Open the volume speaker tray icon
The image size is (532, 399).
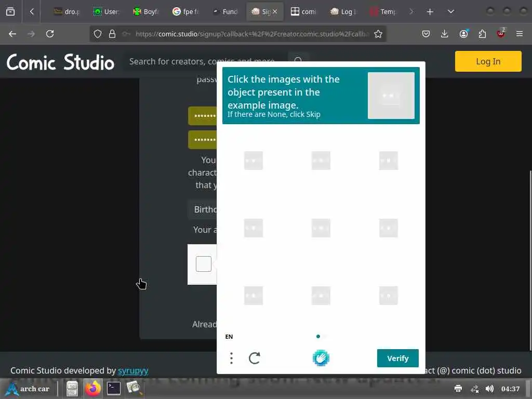(489, 389)
